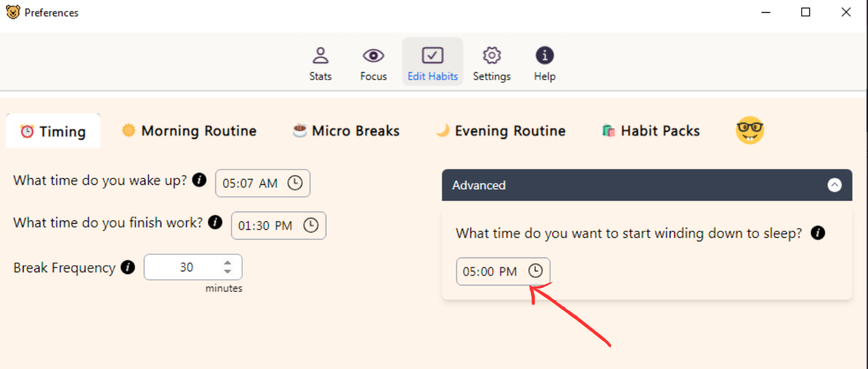
Task: Click info icon beside finish work question
Action: (x=215, y=222)
